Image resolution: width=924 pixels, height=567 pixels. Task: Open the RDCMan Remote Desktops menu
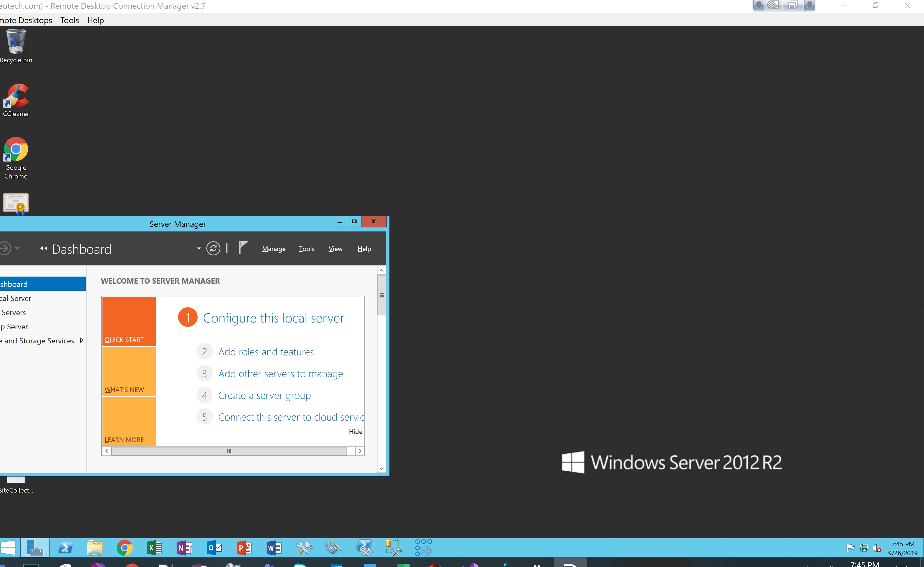(x=26, y=20)
